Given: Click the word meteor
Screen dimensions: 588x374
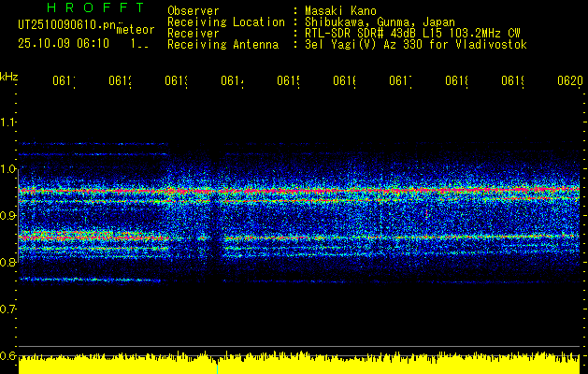Looking at the screenshot, I should click(136, 30).
